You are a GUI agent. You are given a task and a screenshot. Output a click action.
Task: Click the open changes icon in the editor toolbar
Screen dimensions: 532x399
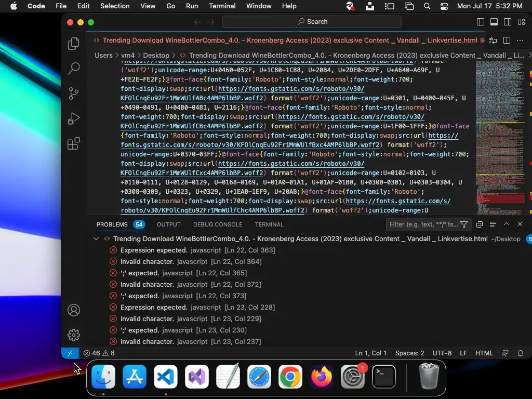pyautogui.click(x=493, y=41)
